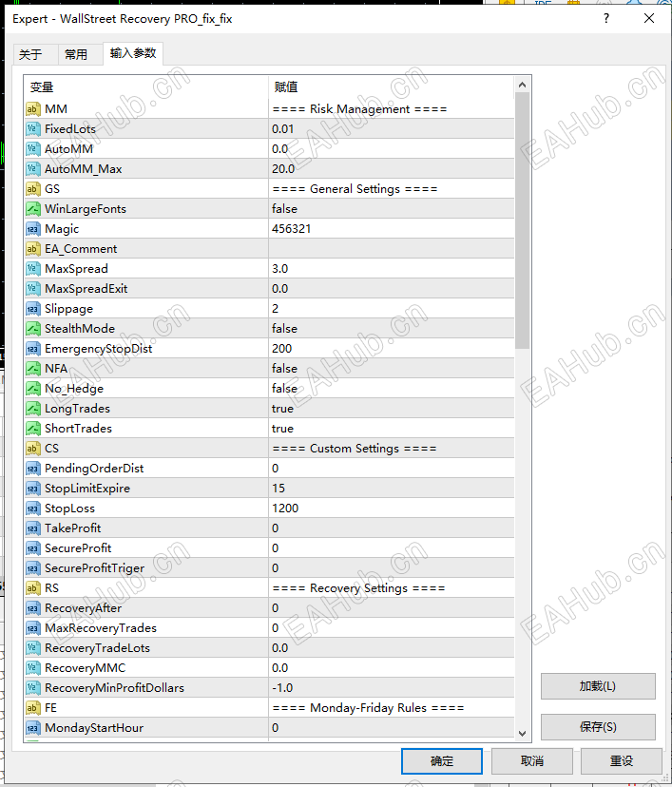Click the string icon beside MM
Screen dimensions: 672x787
[32, 109]
